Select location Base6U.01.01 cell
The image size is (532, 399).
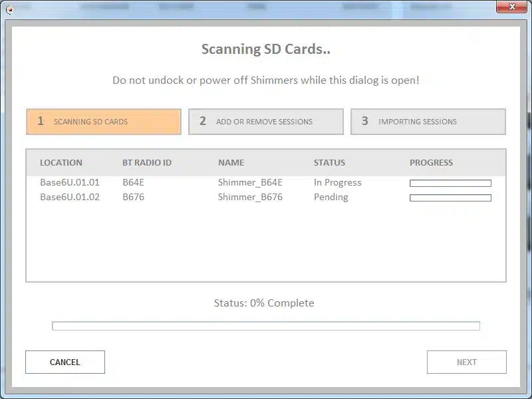pos(70,182)
